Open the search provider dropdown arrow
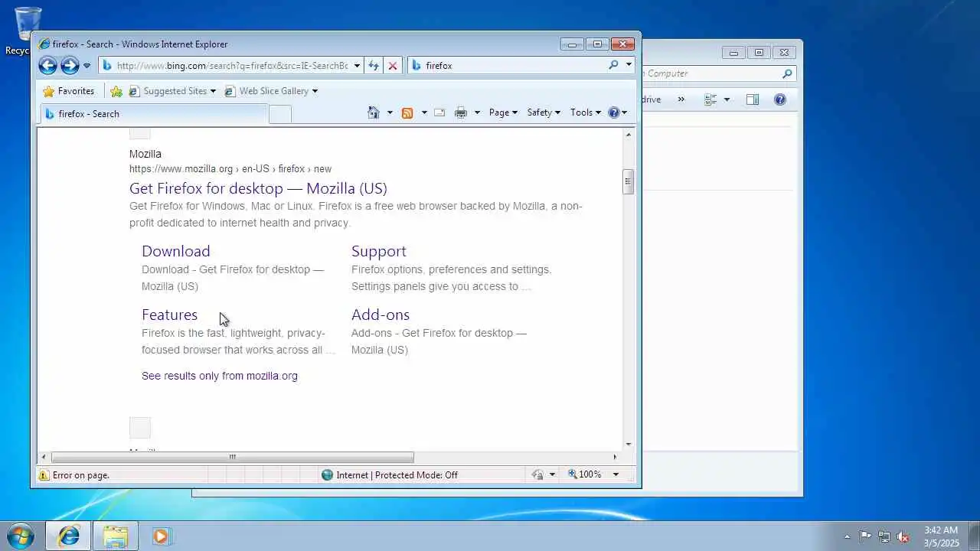The height and width of the screenshot is (551, 980). click(x=629, y=65)
